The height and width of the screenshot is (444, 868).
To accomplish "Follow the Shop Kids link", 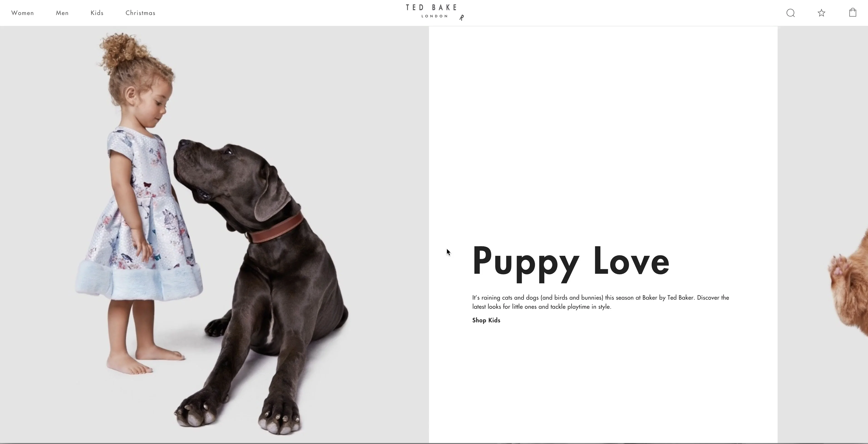I will click(486, 320).
